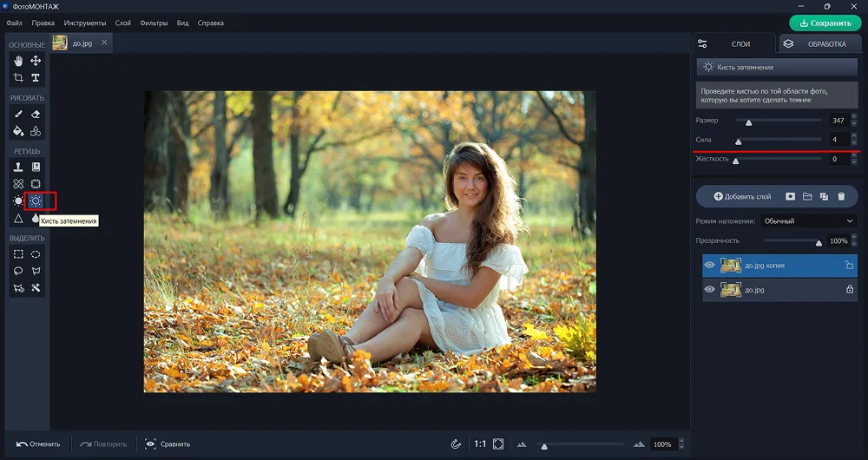Select the Darkening brush outlined sun icon
The width and height of the screenshot is (868, 460).
[36, 201]
